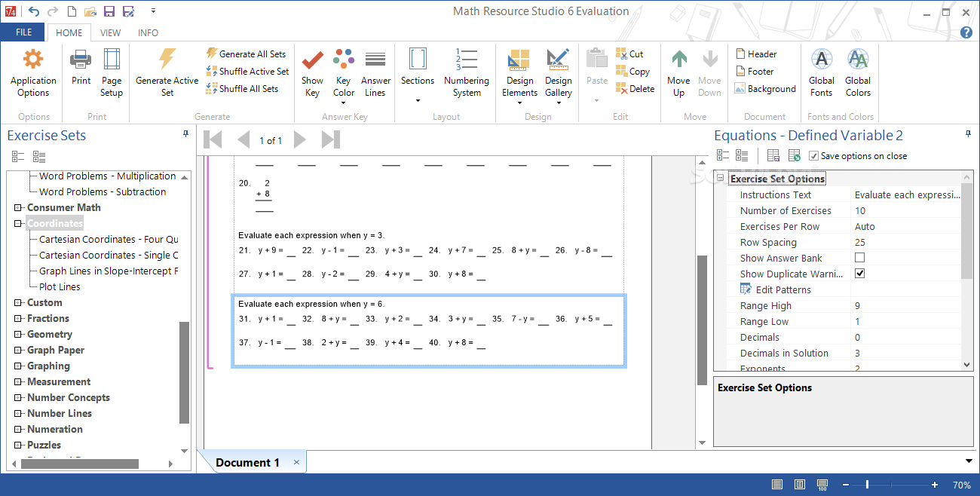Open Global Colors
The height and width of the screenshot is (496, 980).
pos(858,73)
